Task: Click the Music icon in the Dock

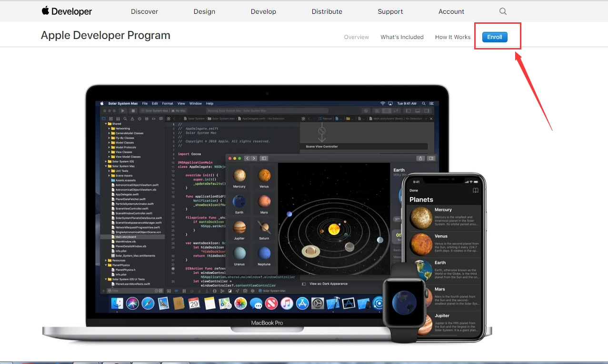Action: coord(287,303)
